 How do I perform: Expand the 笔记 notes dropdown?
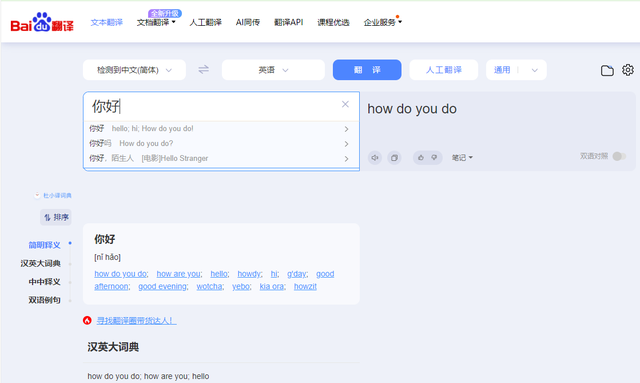pyautogui.click(x=462, y=158)
